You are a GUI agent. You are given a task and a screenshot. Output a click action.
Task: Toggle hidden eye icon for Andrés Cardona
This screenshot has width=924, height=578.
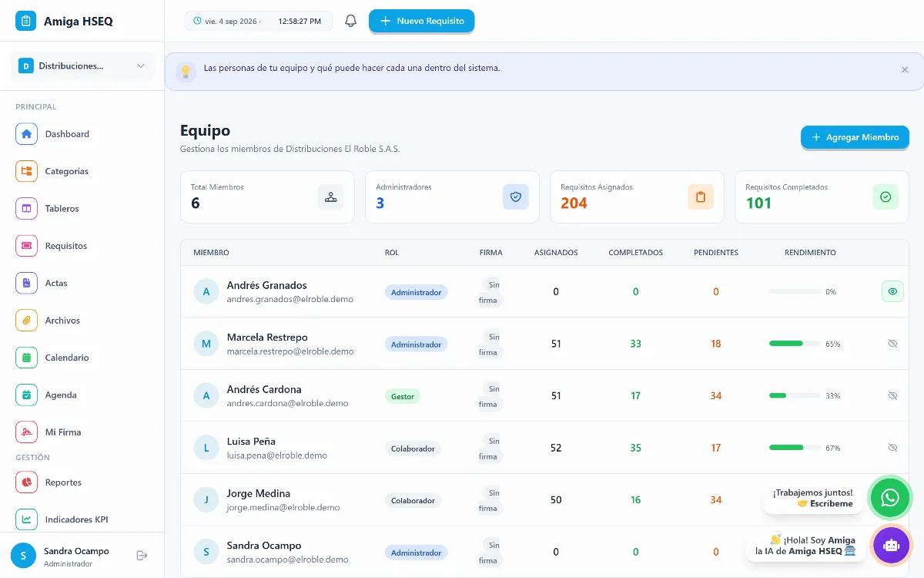[892, 395]
